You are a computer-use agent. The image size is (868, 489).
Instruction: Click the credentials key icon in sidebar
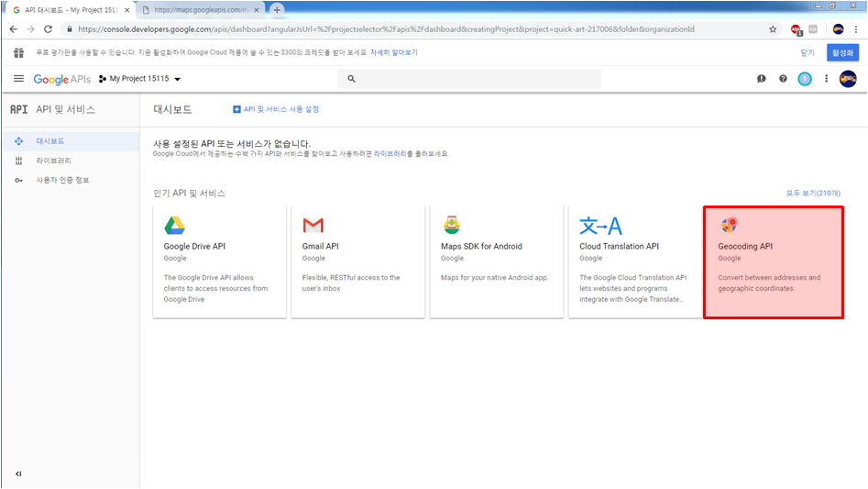coord(19,180)
